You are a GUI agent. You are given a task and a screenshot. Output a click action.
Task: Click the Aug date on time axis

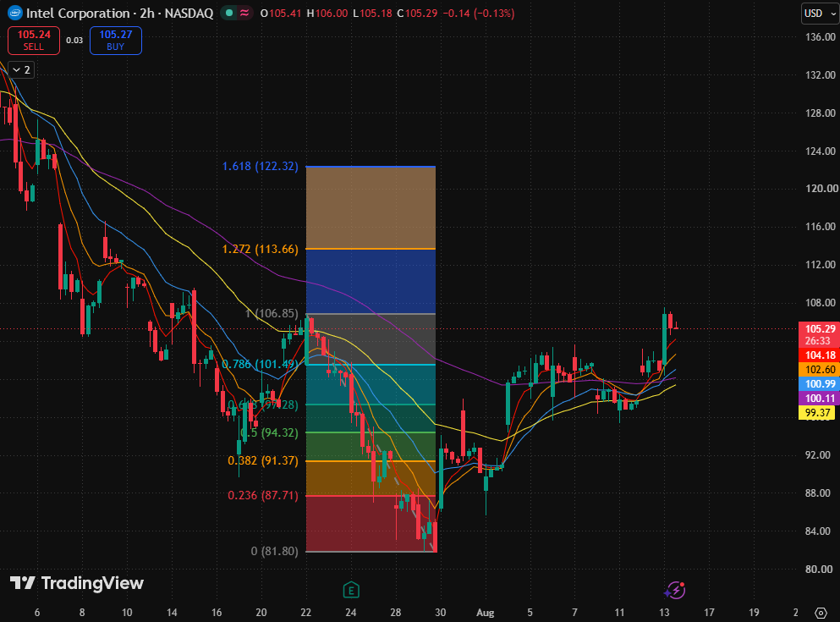tap(486, 613)
